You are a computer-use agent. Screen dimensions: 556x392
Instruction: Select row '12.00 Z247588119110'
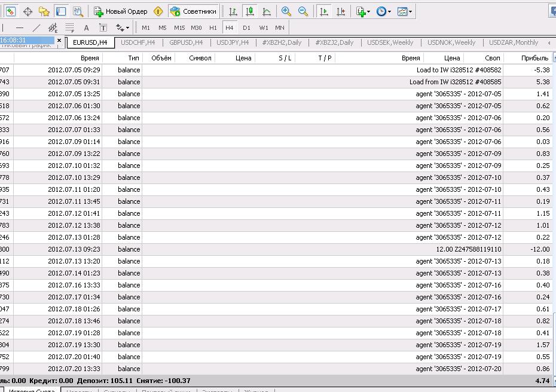tap(276, 249)
